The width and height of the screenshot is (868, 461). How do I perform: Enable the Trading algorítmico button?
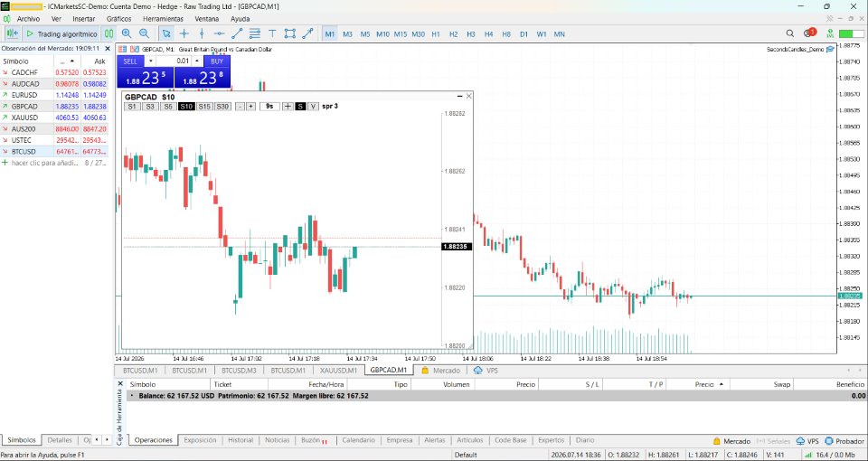pos(61,33)
